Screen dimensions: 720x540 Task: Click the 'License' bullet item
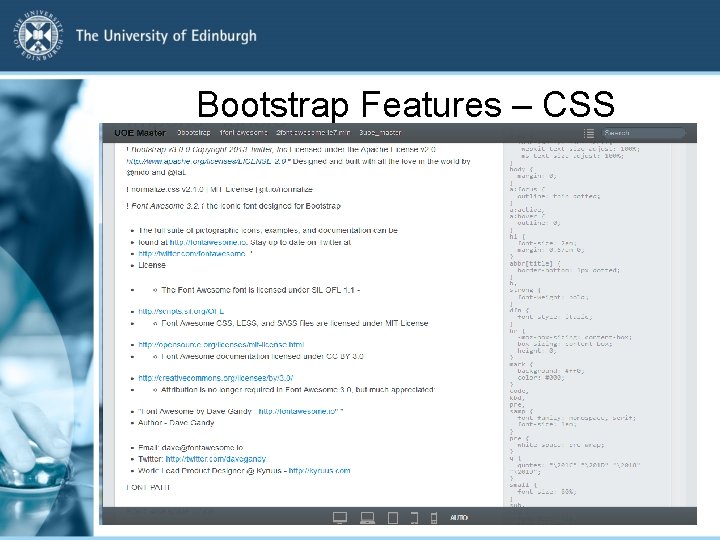tap(152, 265)
